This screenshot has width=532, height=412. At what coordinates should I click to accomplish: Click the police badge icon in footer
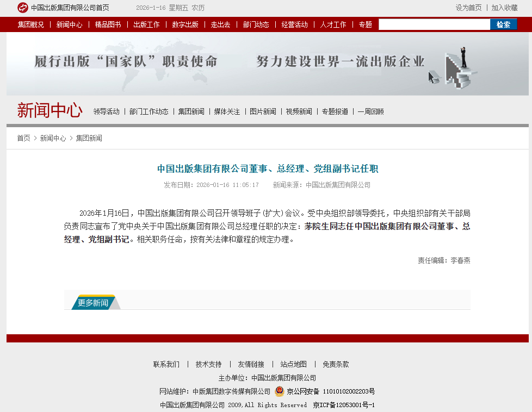point(279,391)
